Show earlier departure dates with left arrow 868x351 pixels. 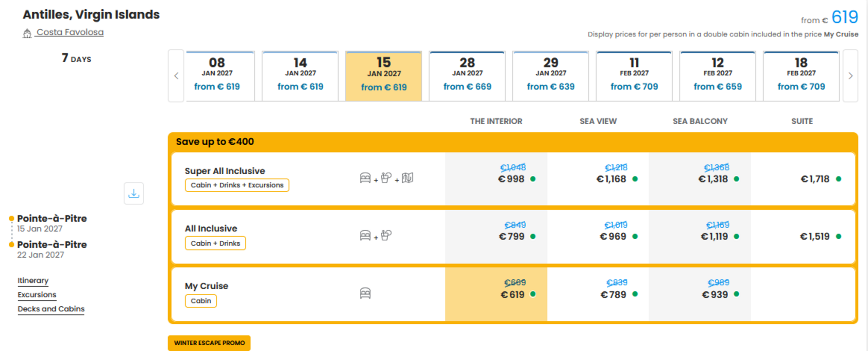tap(176, 76)
